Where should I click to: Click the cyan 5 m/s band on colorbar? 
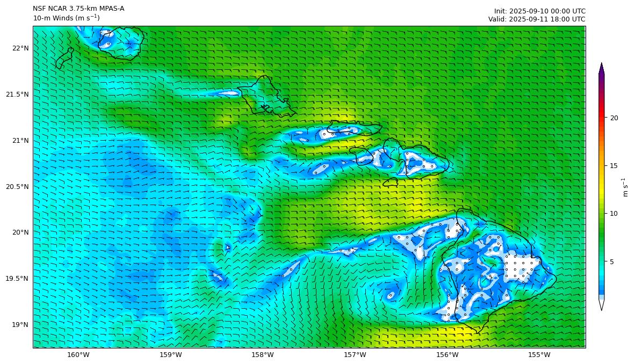pyautogui.click(x=601, y=261)
